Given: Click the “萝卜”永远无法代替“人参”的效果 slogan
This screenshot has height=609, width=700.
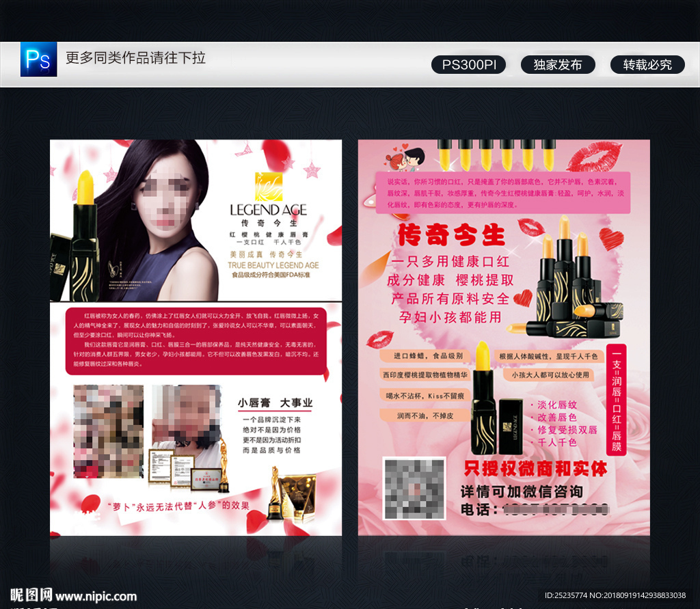Looking at the screenshot, I should point(178,506).
